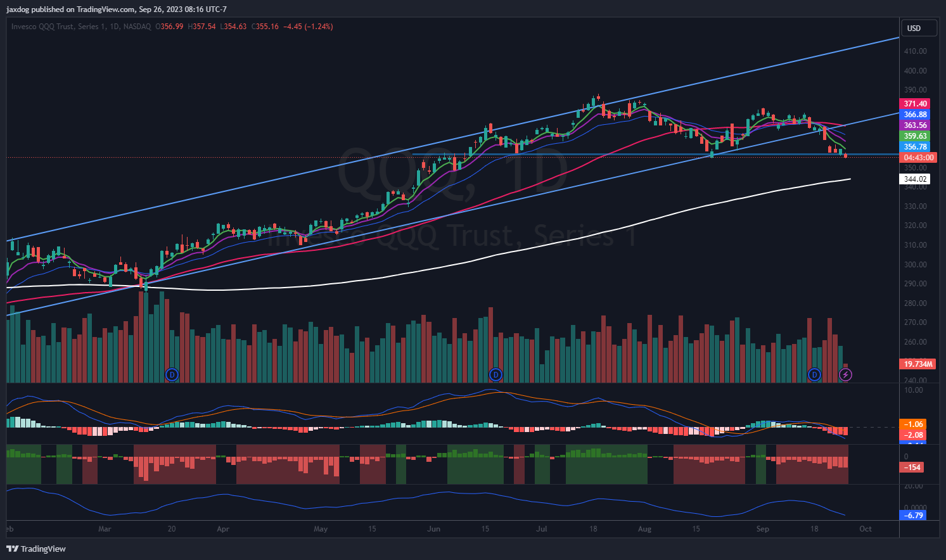Click the 19.734M volume label
Screen dimensions: 946x560
tap(918, 364)
